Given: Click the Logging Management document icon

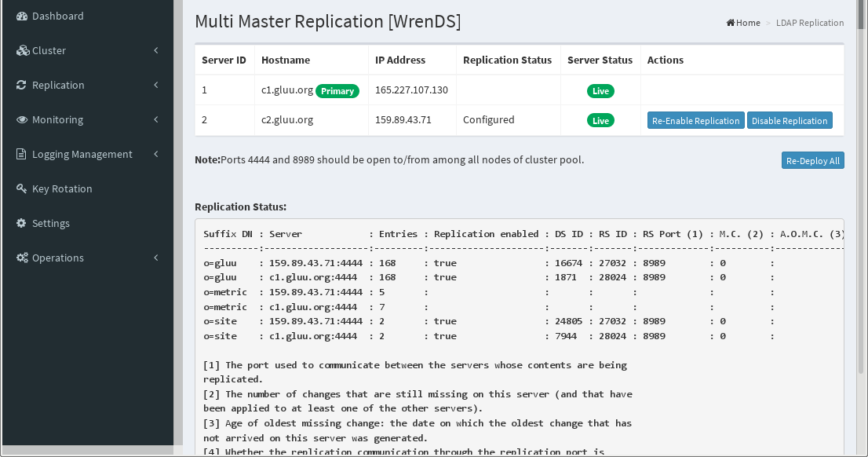Looking at the screenshot, I should [21, 154].
